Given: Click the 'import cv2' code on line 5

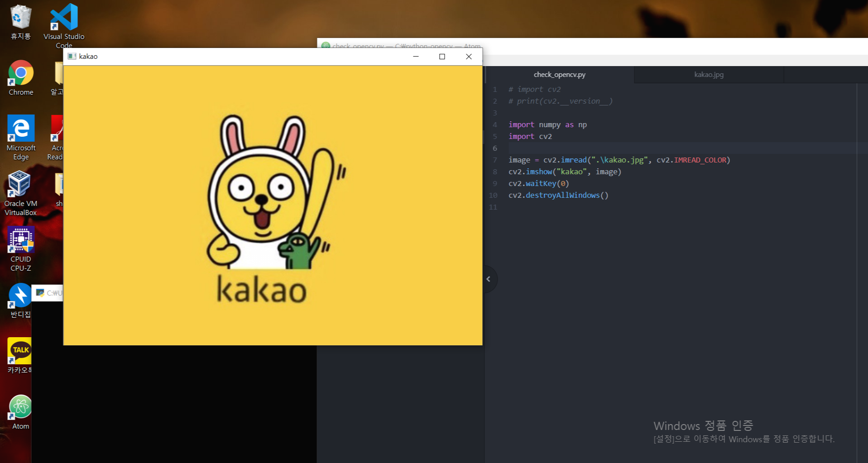Looking at the screenshot, I should 530,136.
